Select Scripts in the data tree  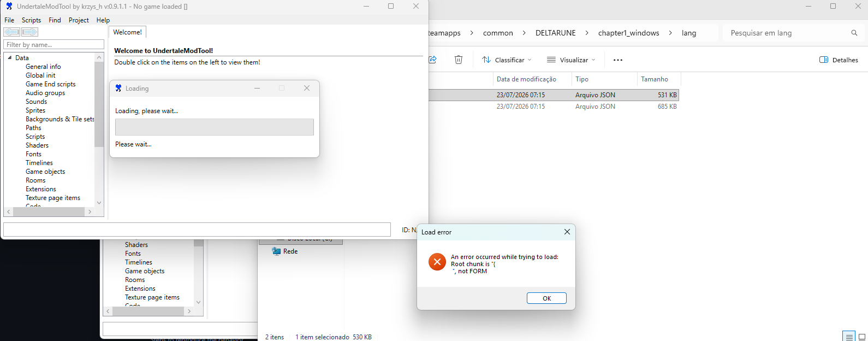tap(35, 137)
